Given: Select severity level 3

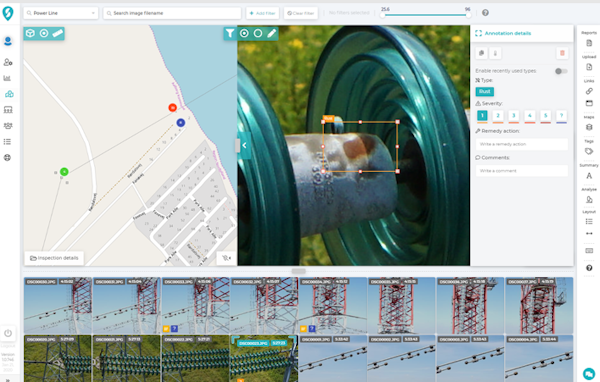Looking at the screenshot, I should coord(514,115).
